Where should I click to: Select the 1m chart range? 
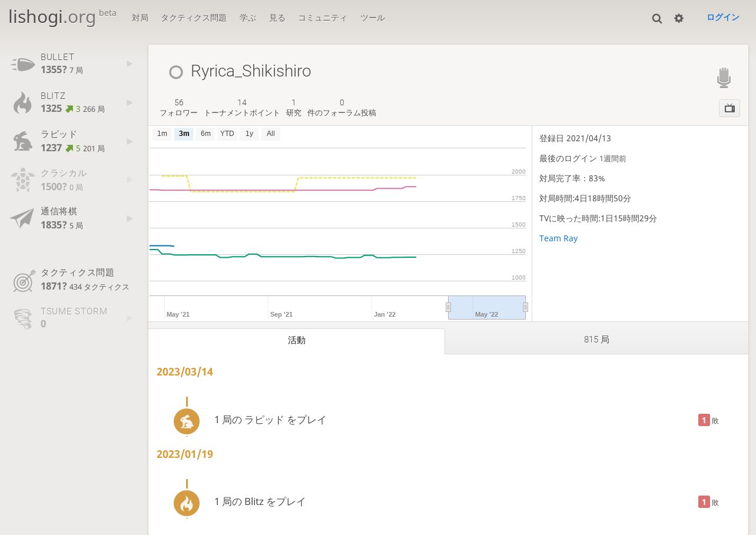point(162,134)
